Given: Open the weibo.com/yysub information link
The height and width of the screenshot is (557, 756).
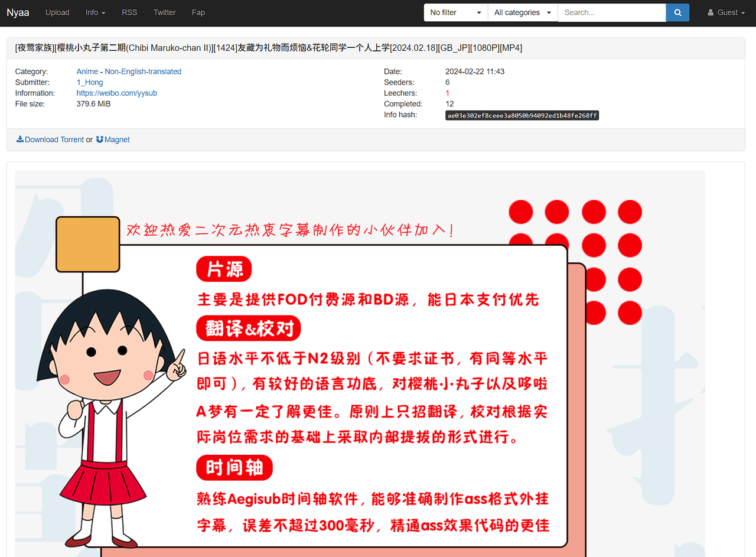Looking at the screenshot, I should coord(117,93).
